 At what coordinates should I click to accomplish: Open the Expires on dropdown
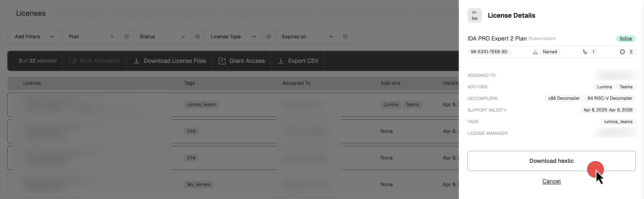307,37
